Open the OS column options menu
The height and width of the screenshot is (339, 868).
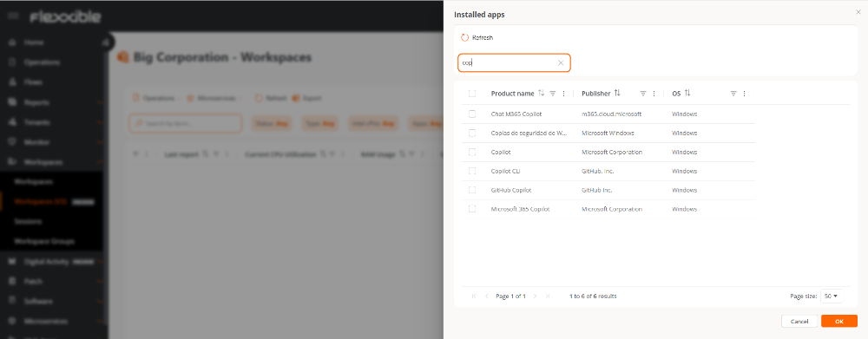(744, 94)
